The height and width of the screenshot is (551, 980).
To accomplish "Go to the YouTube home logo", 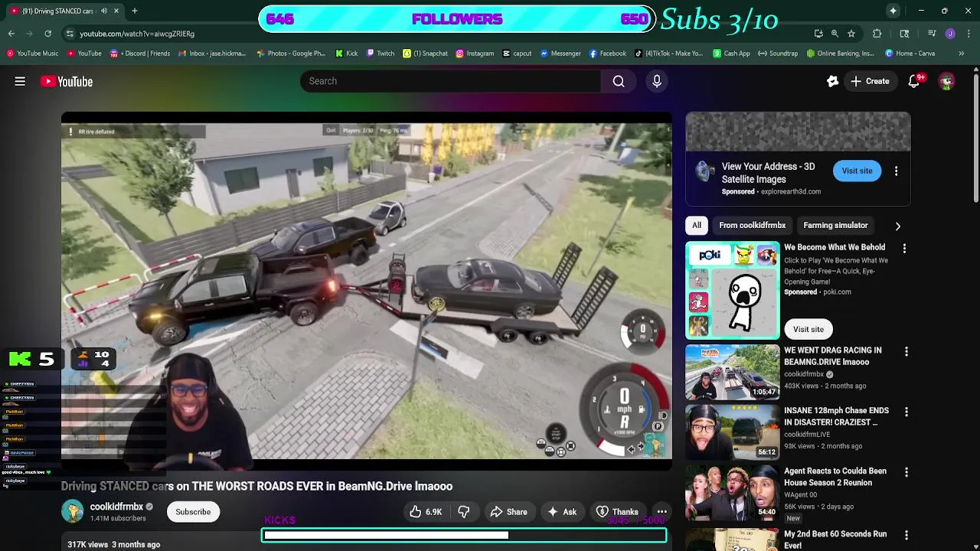I will (67, 81).
